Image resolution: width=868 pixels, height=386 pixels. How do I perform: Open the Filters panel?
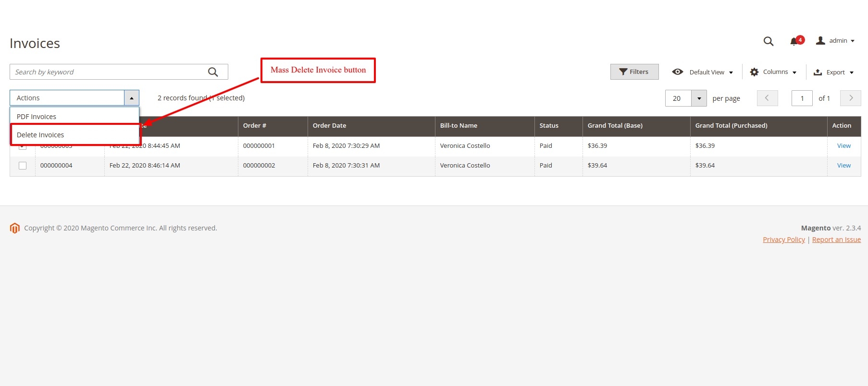[x=634, y=72]
